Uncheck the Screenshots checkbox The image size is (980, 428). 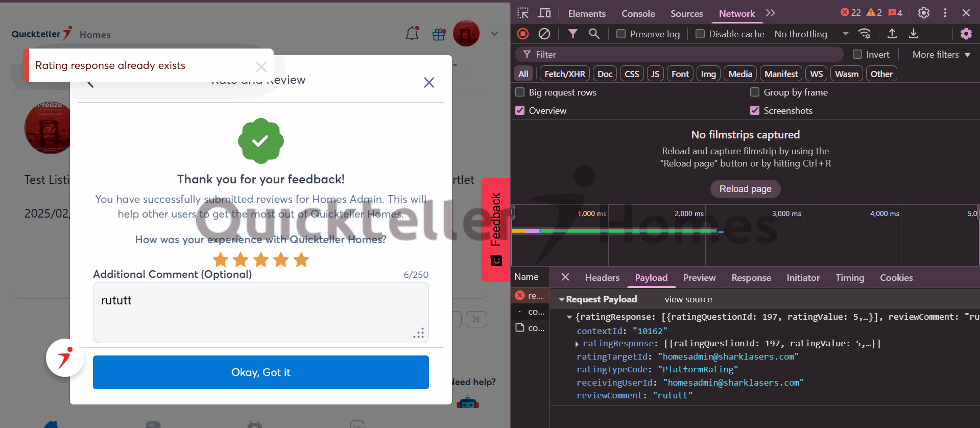point(755,110)
